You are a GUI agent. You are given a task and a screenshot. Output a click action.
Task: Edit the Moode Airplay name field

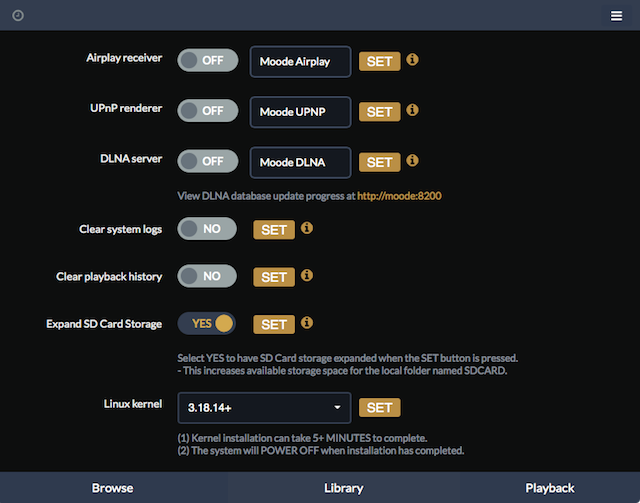click(x=300, y=62)
